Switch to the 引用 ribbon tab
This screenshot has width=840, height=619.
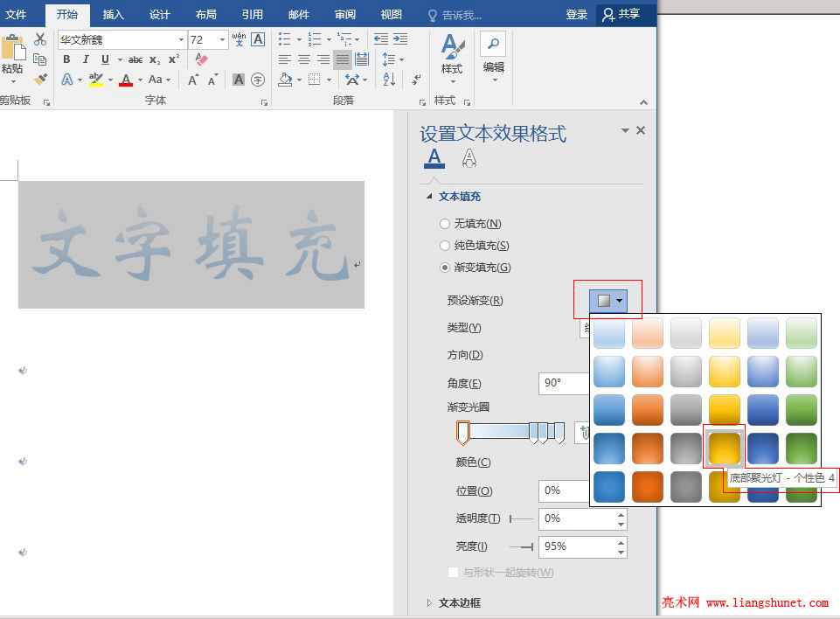pyautogui.click(x=253, y=15)
